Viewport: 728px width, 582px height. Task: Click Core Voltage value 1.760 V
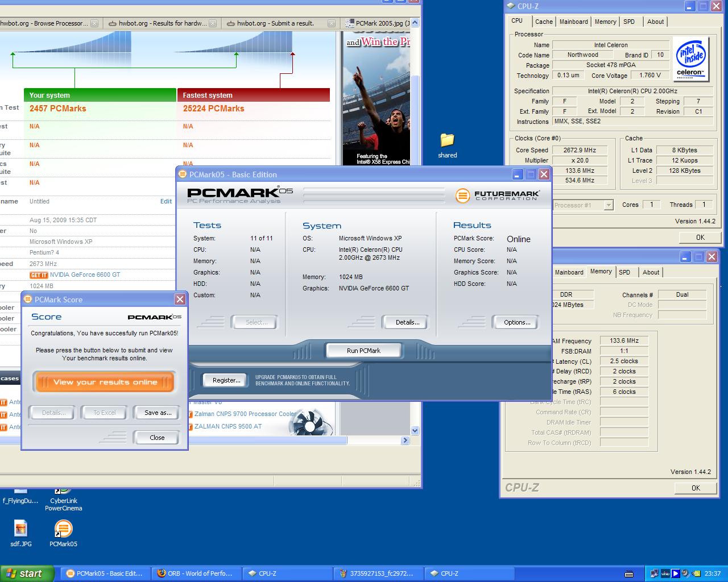click(x=650, y=75)
